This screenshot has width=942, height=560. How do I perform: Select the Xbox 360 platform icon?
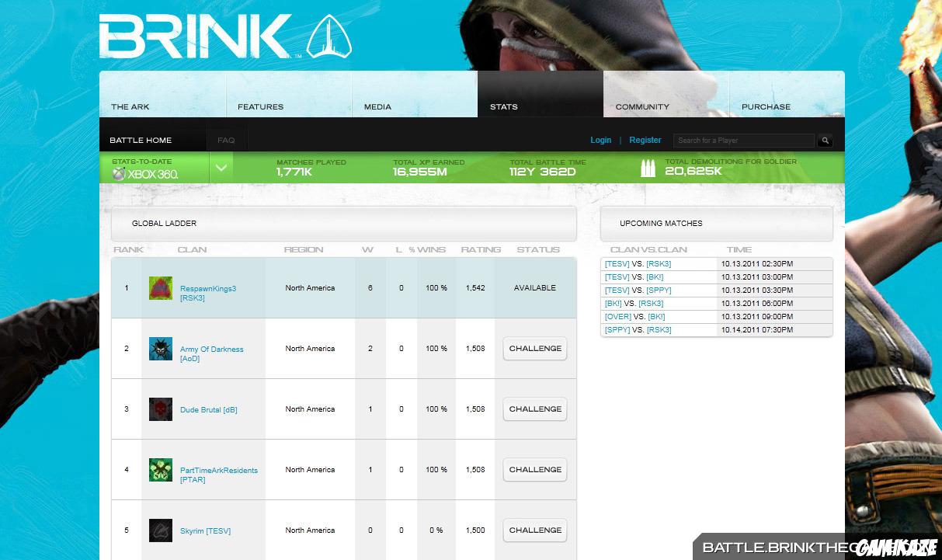point(117,175)
